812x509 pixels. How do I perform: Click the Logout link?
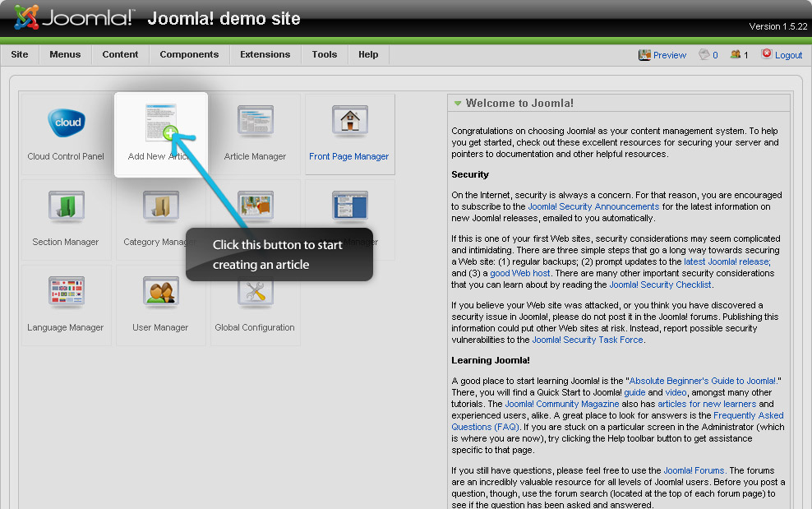(x=788, y=55)
